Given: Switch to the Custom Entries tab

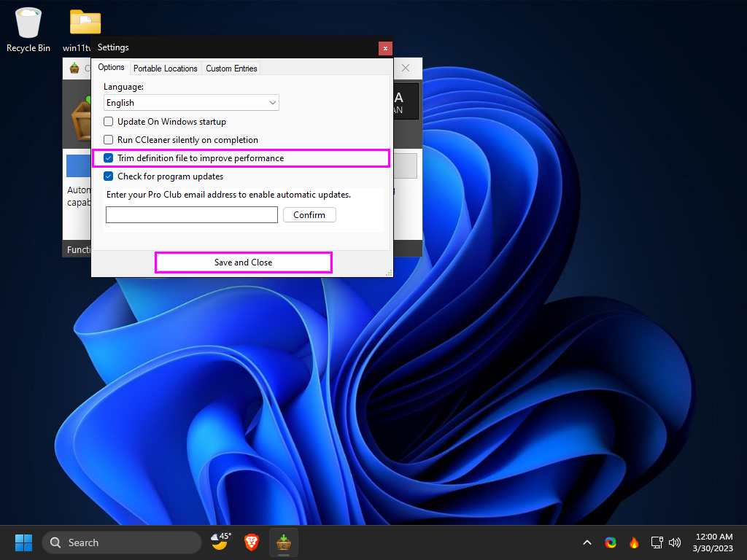Looking at the screenshot, I should click(231, 68).
